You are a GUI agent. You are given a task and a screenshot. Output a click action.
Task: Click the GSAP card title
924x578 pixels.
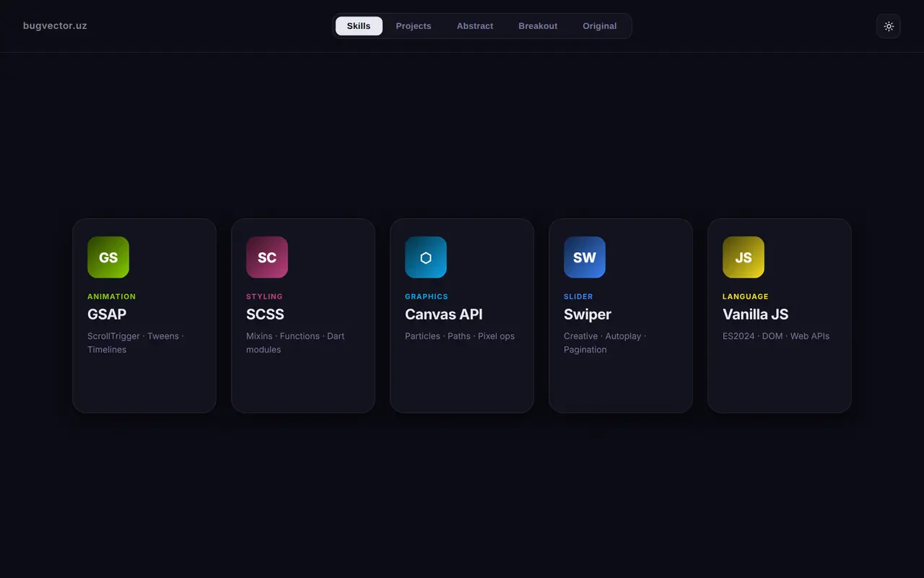coord(107,314)
